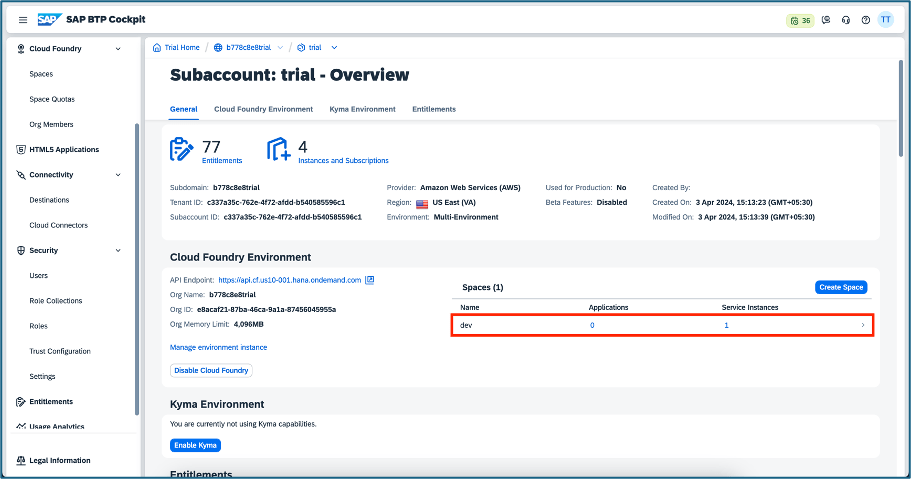Click the dev space name

click(x=466, y=325)
